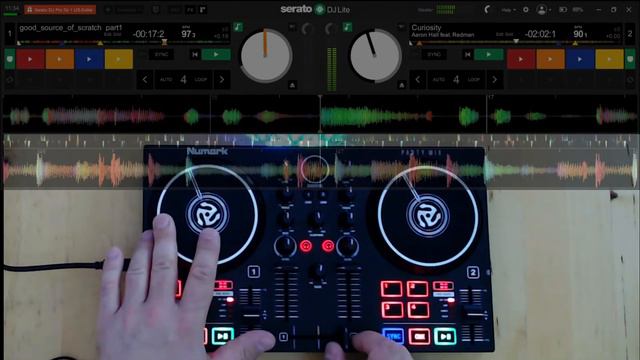Toggle key lock on deck 2
Screen dimensions: 640x360
tap(347, 27)
